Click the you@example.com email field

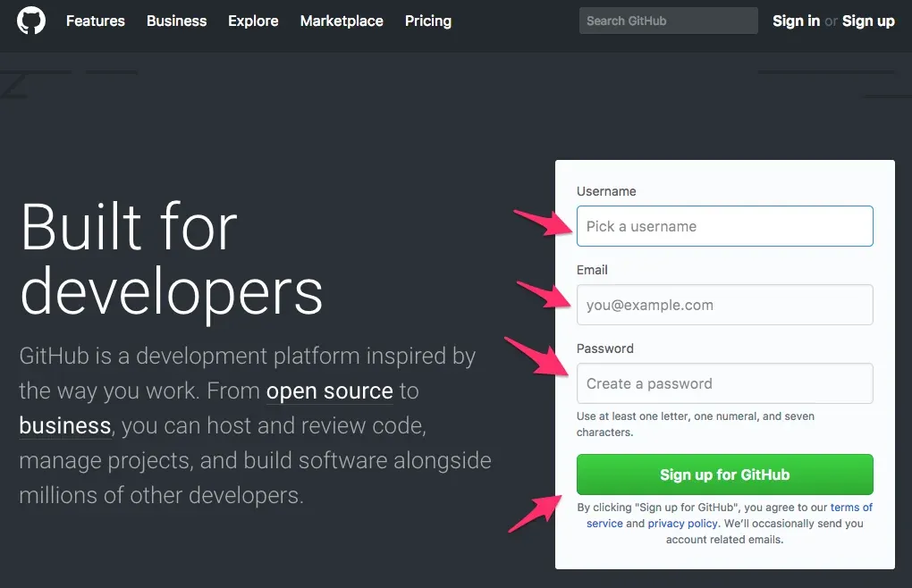pos(724,305)
